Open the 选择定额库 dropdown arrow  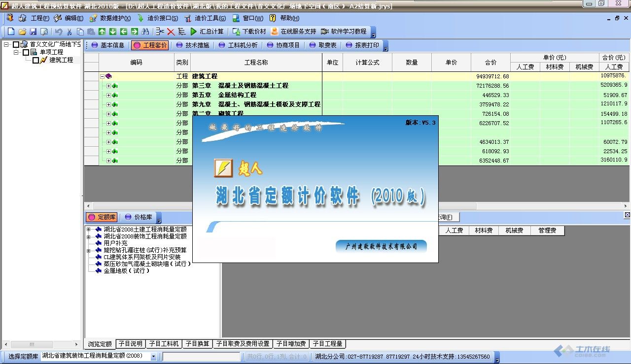[153, 357]
